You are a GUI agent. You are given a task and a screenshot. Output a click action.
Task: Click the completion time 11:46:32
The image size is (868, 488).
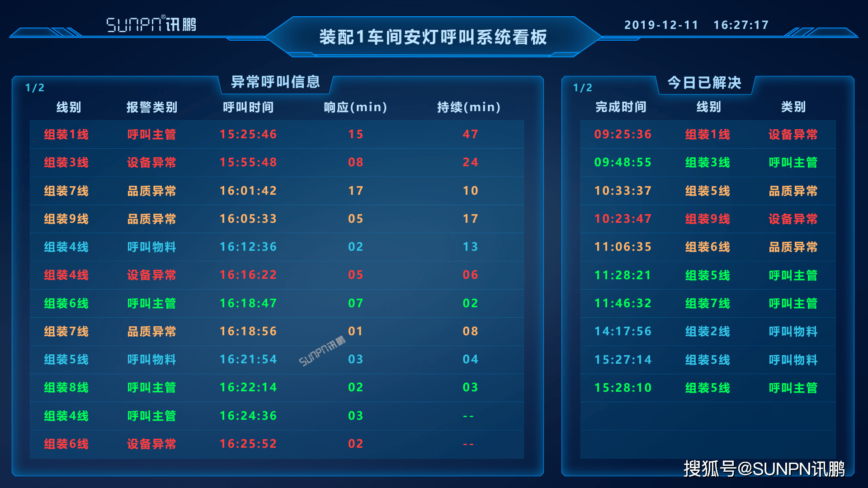[623, 303]
